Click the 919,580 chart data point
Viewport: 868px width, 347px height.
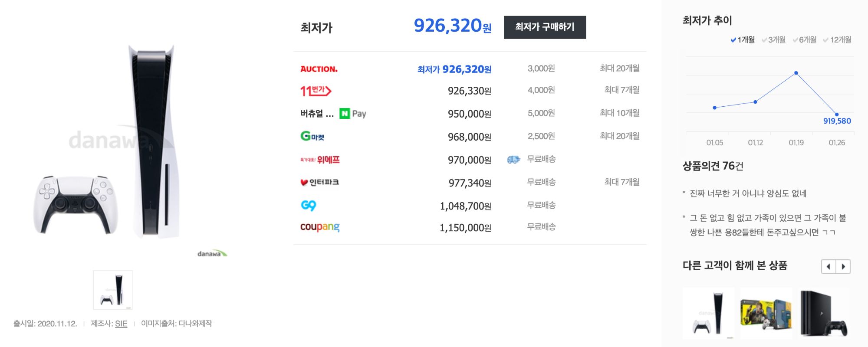[837, 115]
